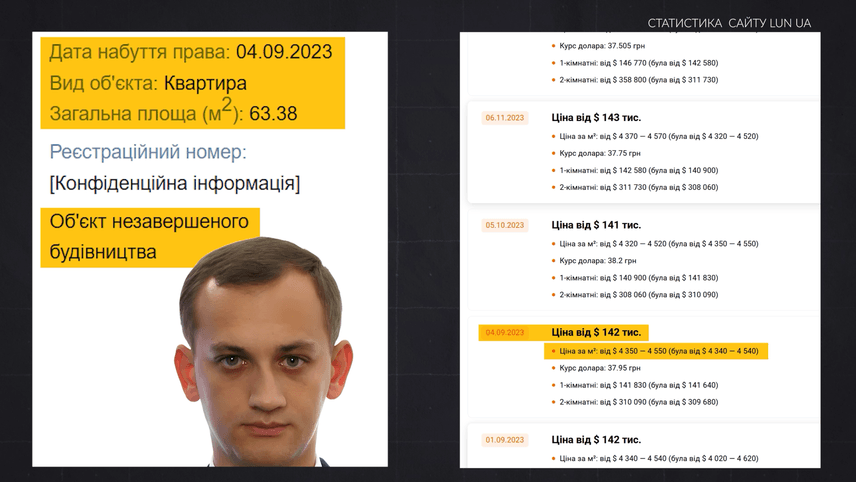Click the "Дата набуття права: 04.09.2023" line
The image size is (856, 482).
point(190,52)
